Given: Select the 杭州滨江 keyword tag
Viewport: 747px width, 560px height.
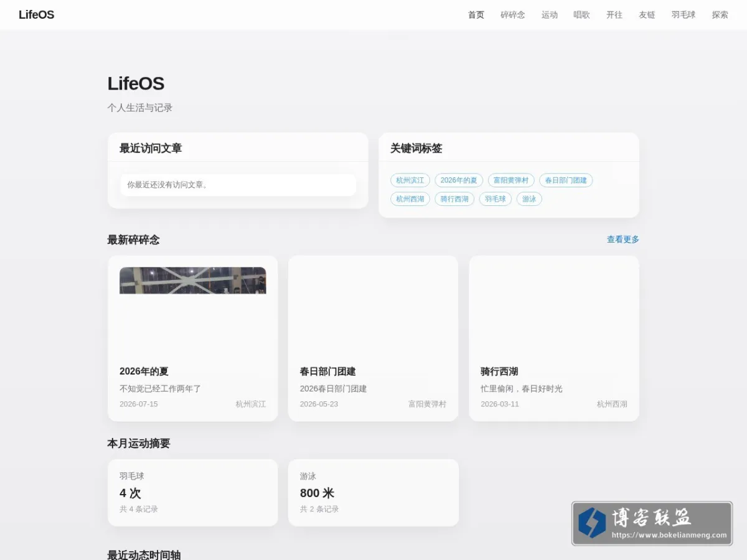Looking at the screenshot, I should click(x=410, y=180).
